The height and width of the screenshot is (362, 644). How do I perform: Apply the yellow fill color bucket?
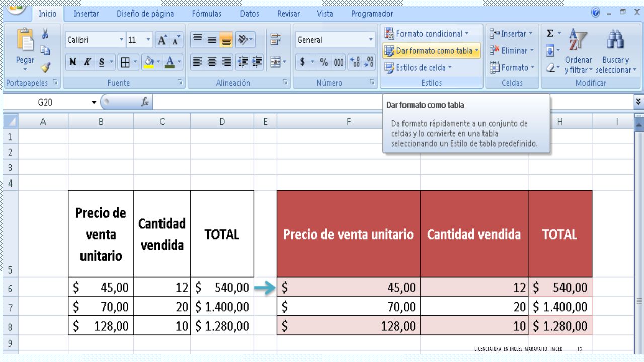tap(149, 62)
